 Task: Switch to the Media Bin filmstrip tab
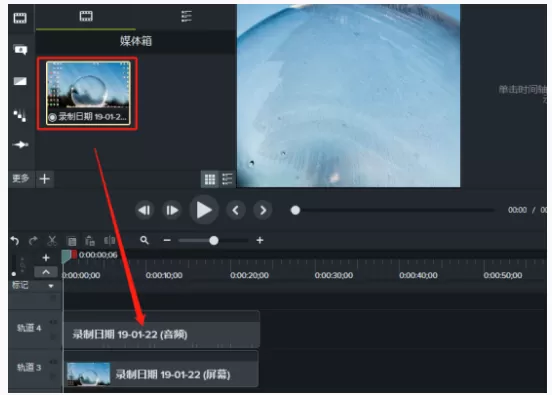click(x=86, y=16)
